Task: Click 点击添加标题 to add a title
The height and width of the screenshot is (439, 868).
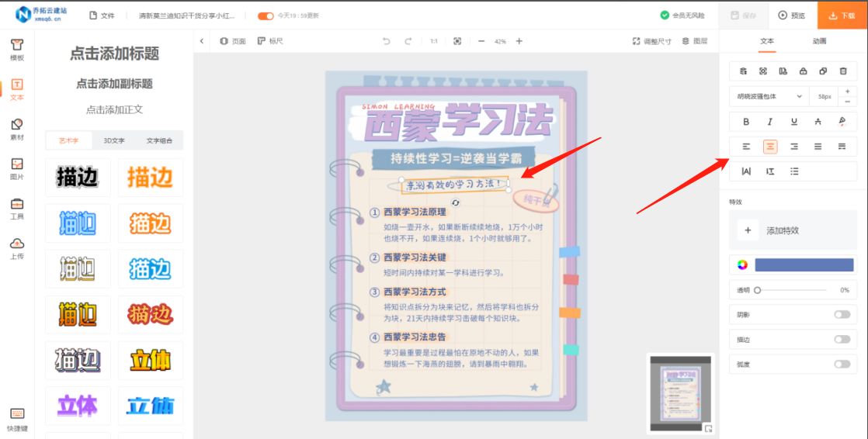Action: point(114,53)
